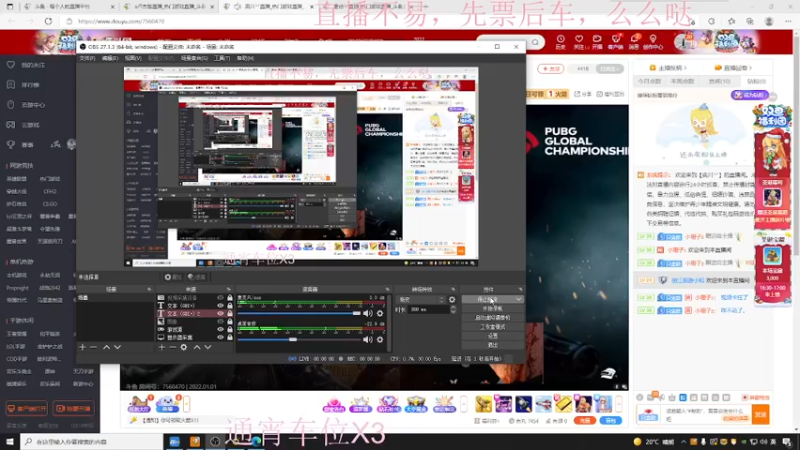
Task: Click the Douyu chat send button
Action: point(760,415)
